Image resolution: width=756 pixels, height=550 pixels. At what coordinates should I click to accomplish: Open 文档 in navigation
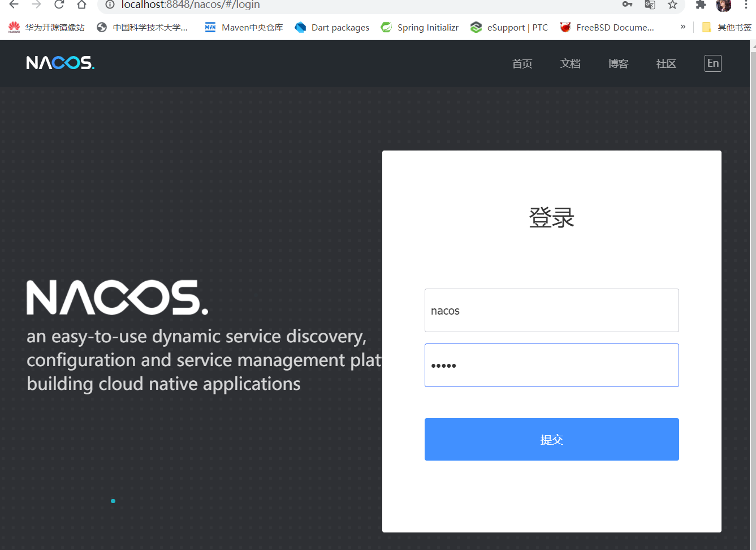[x=570, y=63]
